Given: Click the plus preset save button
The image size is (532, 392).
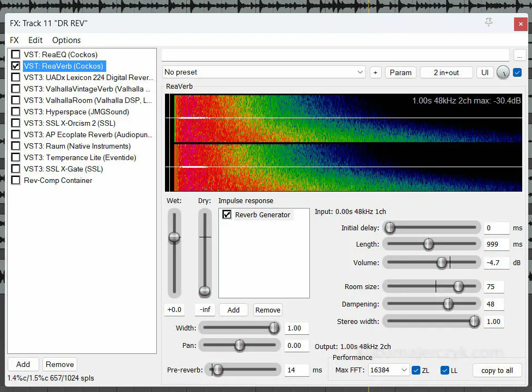Looking at the screenshot, I should (x=375, y=72).
